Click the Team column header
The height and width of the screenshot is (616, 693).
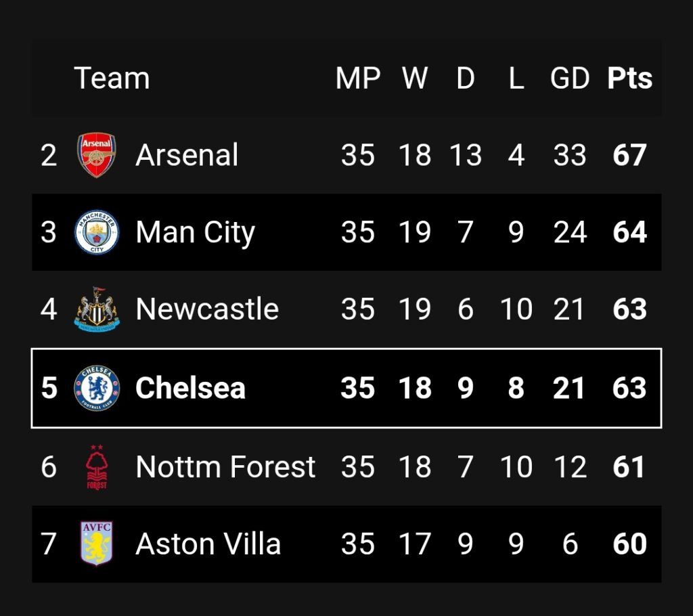(112, 79)
